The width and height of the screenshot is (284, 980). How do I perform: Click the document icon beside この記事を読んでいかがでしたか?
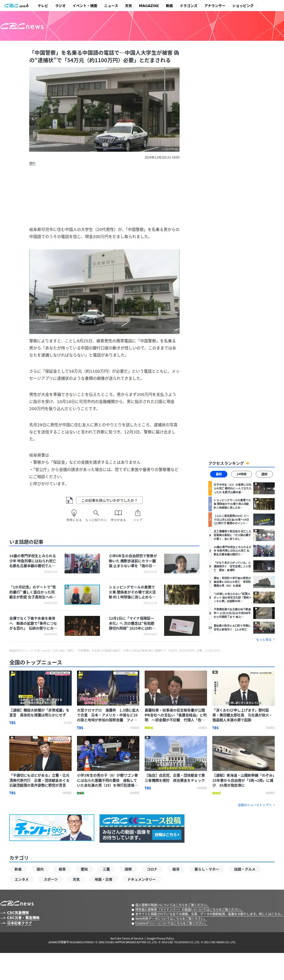point(69,500)
